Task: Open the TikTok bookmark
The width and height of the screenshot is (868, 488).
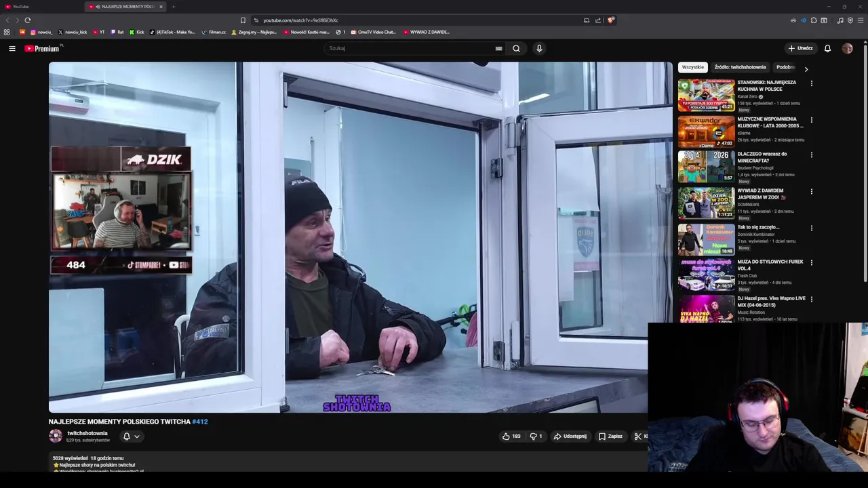Action: click(172, 32)
